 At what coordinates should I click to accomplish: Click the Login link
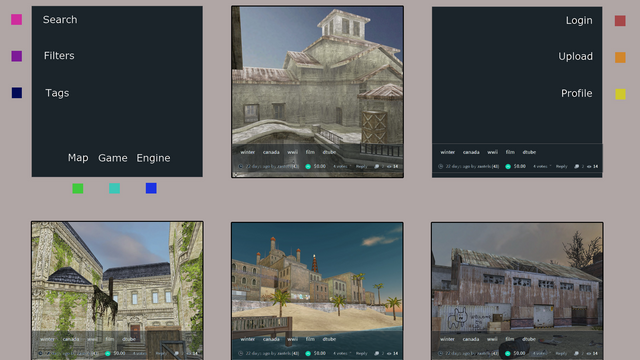[579, 20]
